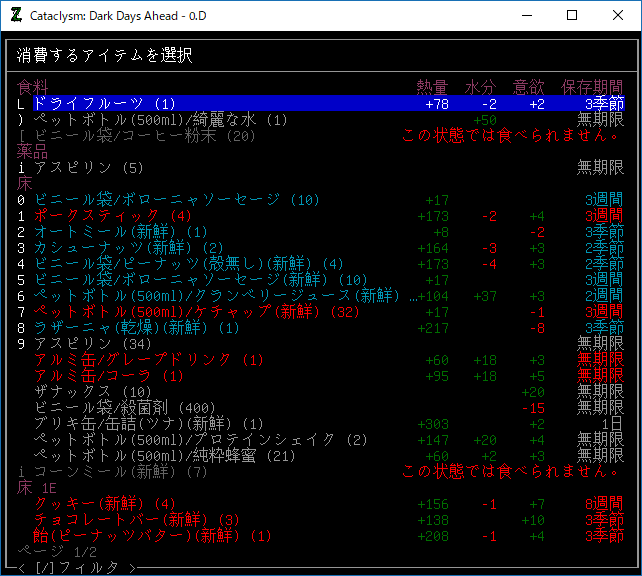Screen dimensions: 642x576
Task: Choose カシューナッツ(新鮮) (2) entry
Action: pos(128,248)
